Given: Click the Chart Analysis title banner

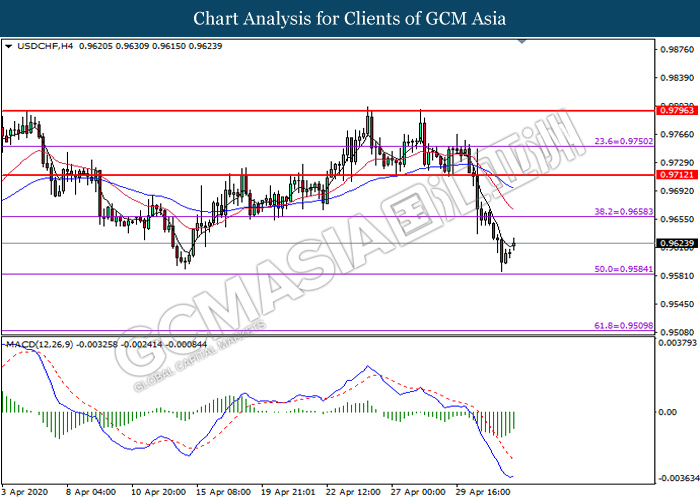Looking at the screenshot, I should 350,18.
